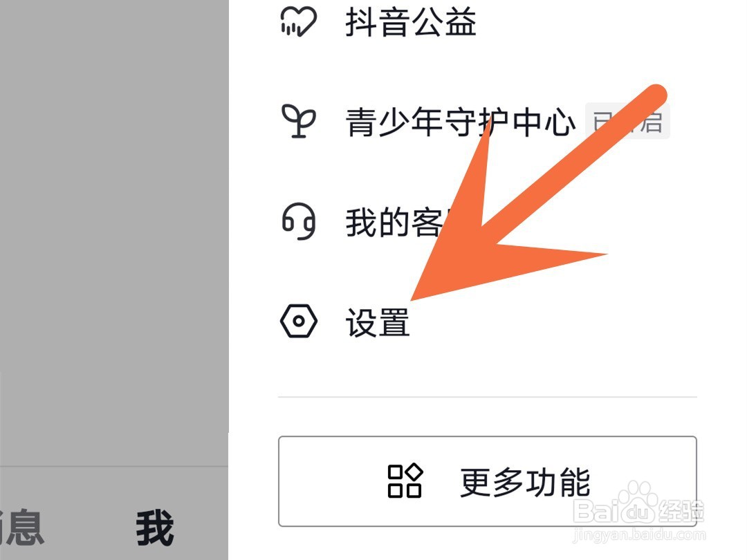Switch to the 消息 bottom tab
747x560 pixels.
click(x=21, y=527)
